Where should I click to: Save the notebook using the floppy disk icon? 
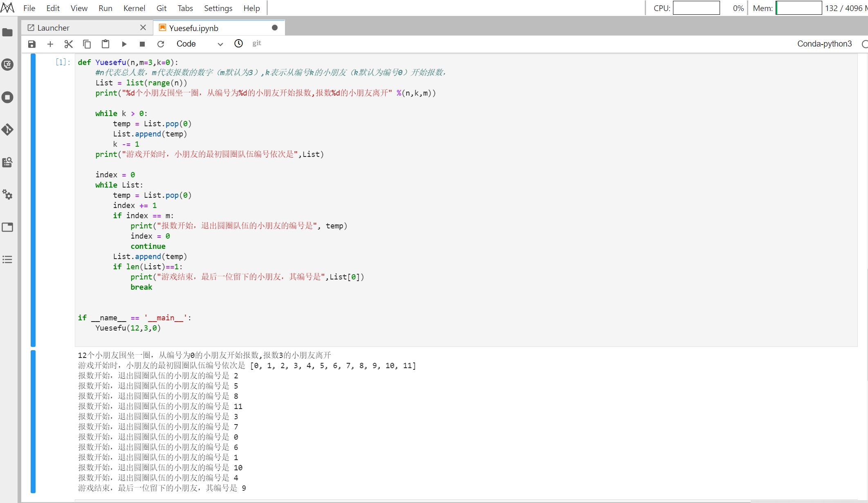(x=32, y=44)
